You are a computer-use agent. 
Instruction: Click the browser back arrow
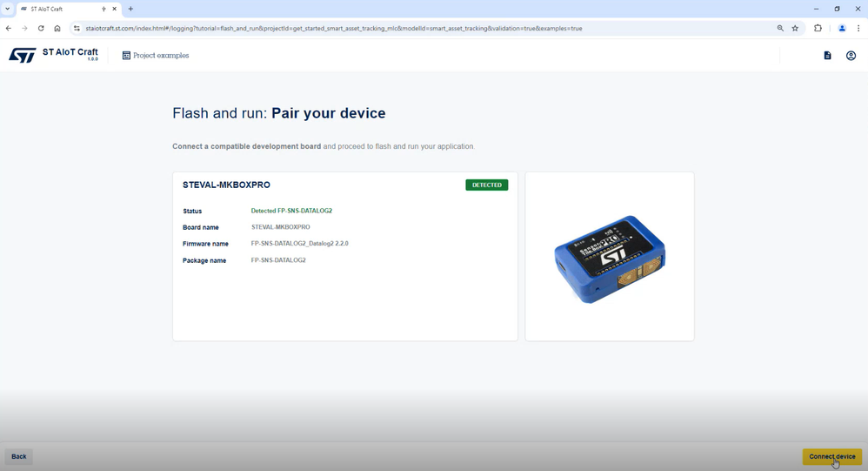(x=9, y=28)
